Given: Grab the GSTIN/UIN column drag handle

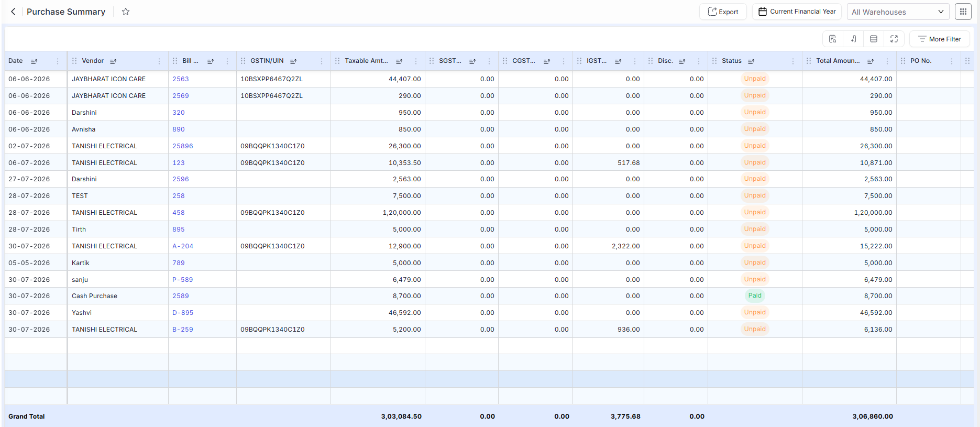Looking at the screenshot, I should 243,61.
